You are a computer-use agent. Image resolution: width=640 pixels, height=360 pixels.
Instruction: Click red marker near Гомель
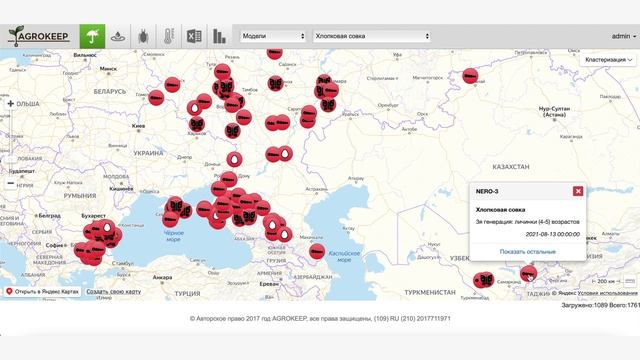click(x=156, y=98)
